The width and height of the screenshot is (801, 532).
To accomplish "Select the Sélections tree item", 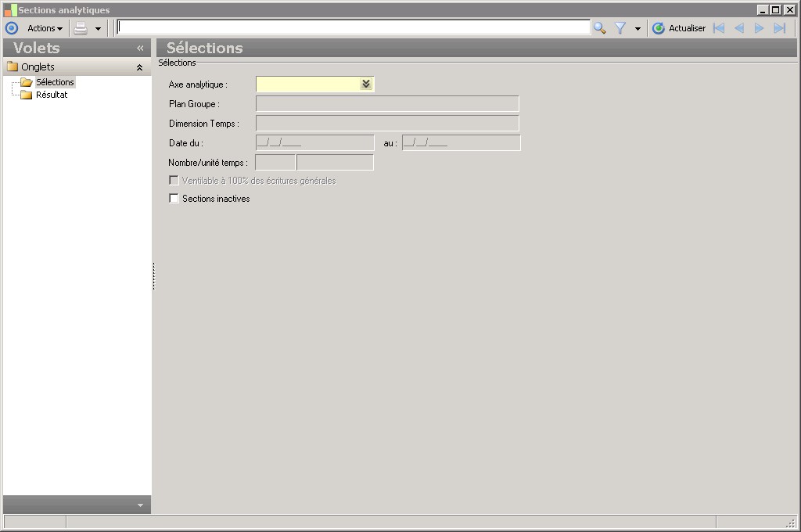I will [55, 82].
